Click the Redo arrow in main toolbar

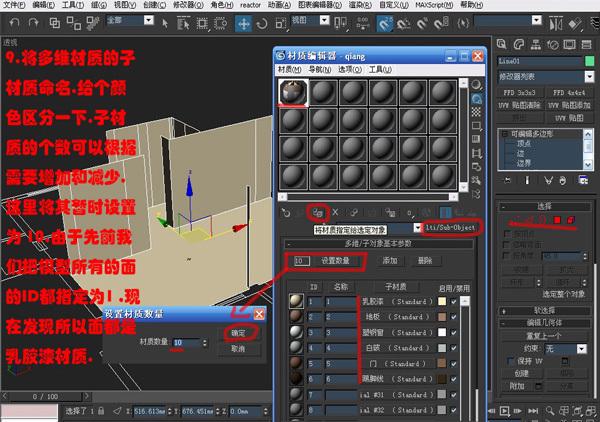(x=34, y=23)
